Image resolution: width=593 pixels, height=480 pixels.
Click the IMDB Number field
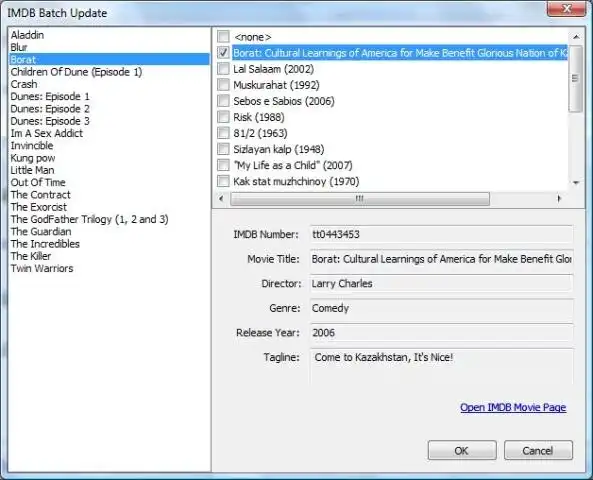[x=441, y=234]
